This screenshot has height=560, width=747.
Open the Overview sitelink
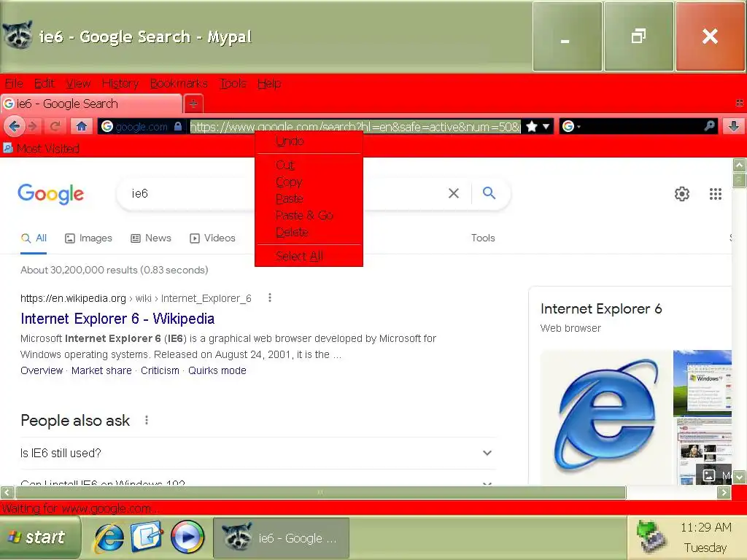[x=42, y=370]
